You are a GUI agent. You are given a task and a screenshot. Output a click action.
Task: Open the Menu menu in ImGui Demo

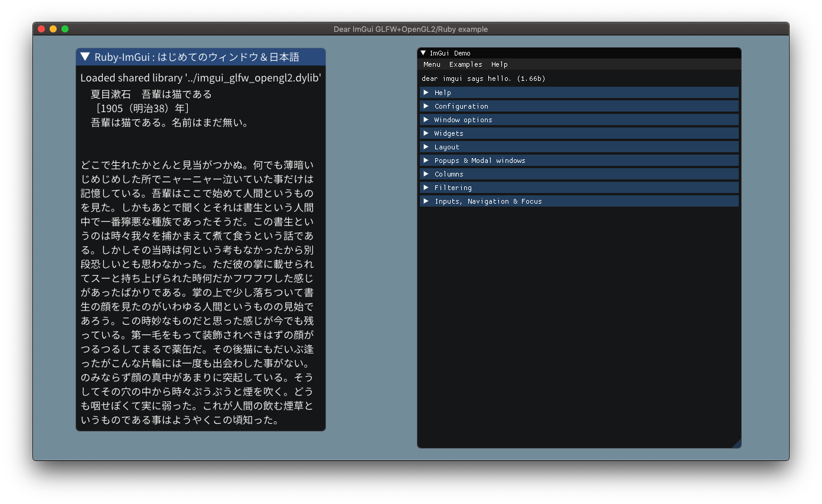coord(432,64)
